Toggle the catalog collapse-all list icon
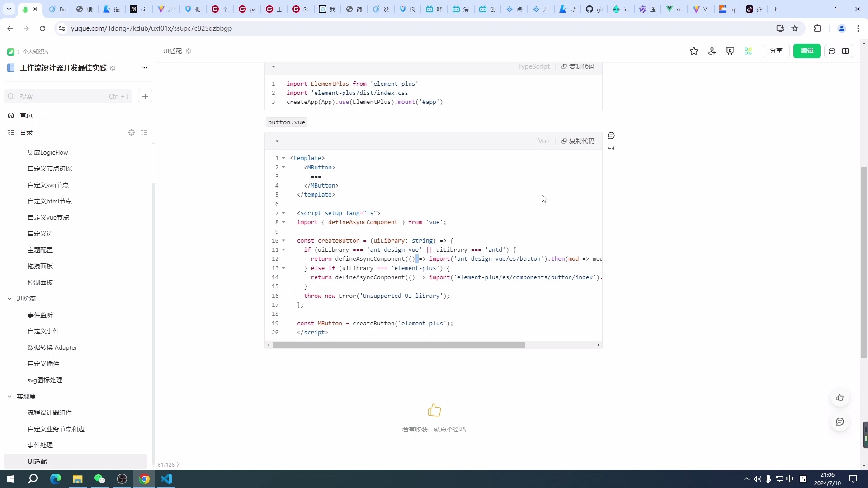The height and width of the screenshot is (488, 868). point(144,132)
